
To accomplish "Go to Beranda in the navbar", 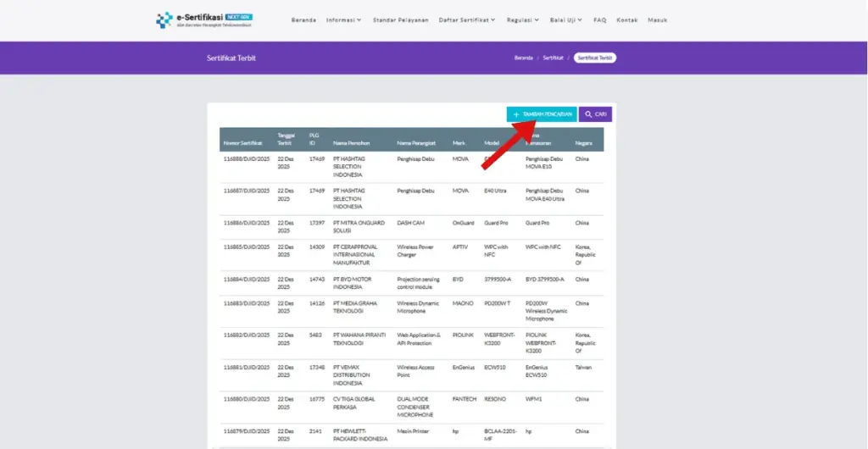I will (x=303, y=19).
